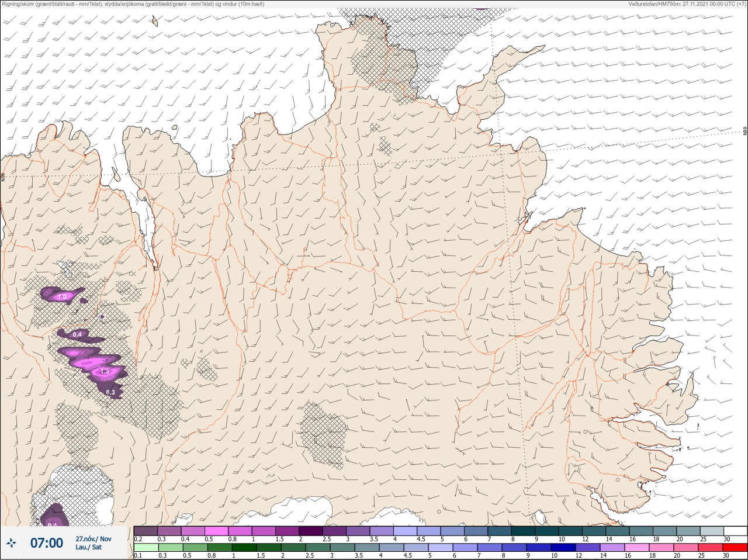This screenshot has width=748, height=560.
Task: Click the 1.3 precipitation contour label
Action: (x=105, y=371)
